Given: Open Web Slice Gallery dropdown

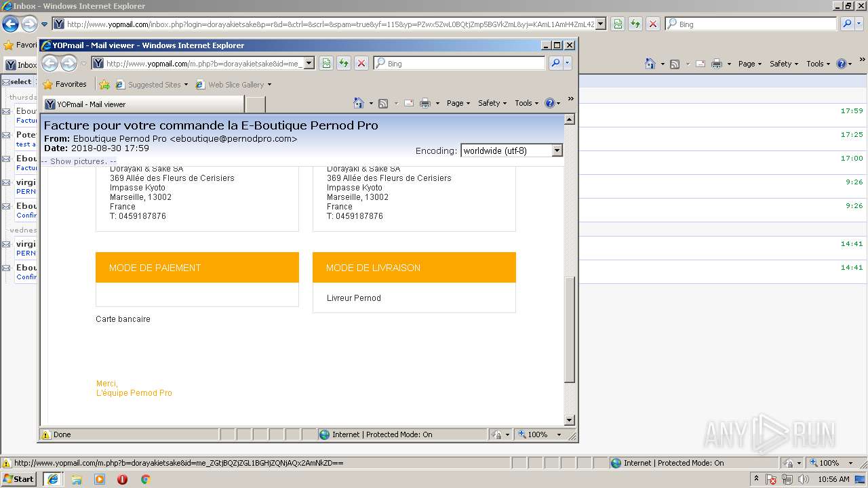Looking at the screenshot, I should tap(233, 85).
